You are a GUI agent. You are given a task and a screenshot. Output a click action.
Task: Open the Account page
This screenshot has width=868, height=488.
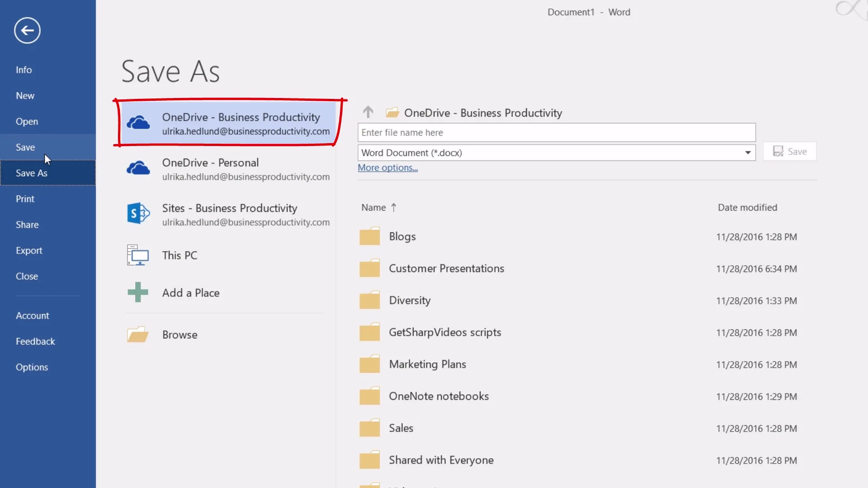coord(48,315)
